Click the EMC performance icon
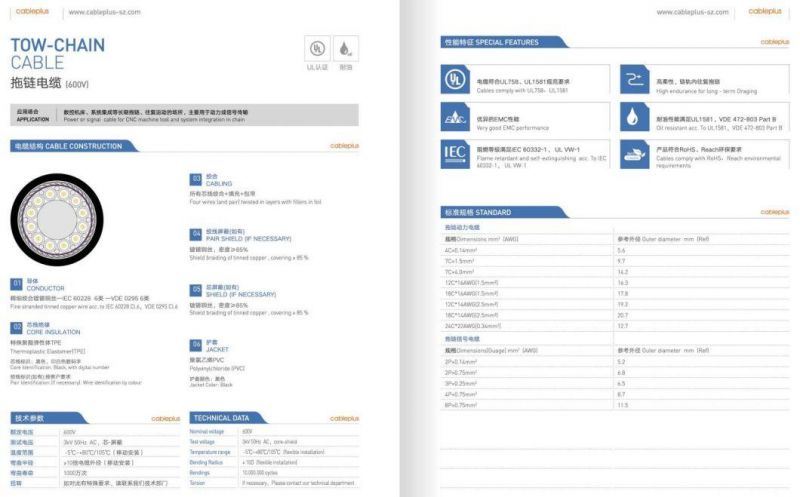 click(x=455, y=117)
